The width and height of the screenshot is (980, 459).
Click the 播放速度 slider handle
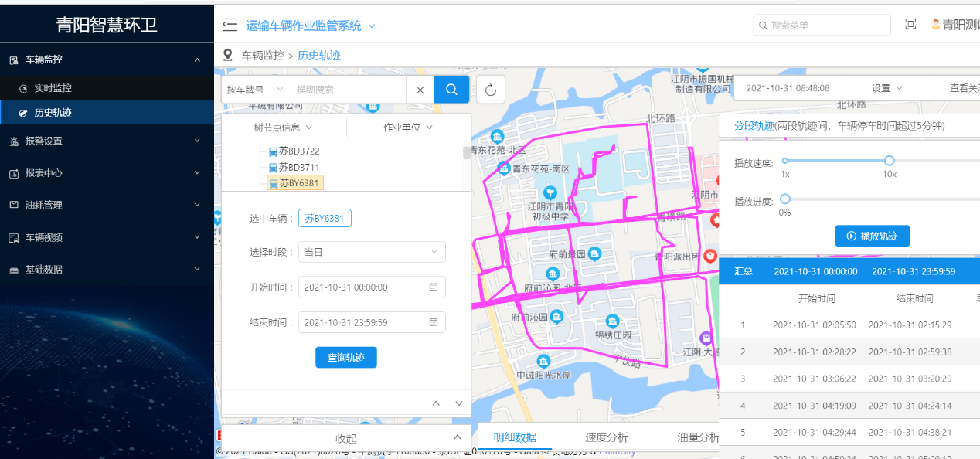click(x=889, y=161)
